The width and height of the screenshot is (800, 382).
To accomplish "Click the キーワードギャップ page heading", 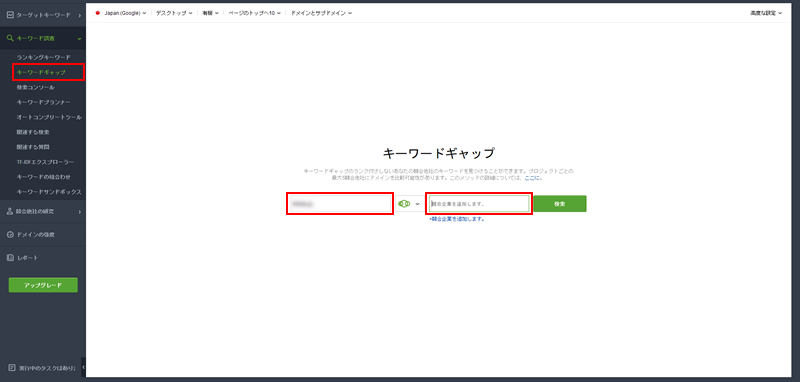I will (x=438, y=153).
